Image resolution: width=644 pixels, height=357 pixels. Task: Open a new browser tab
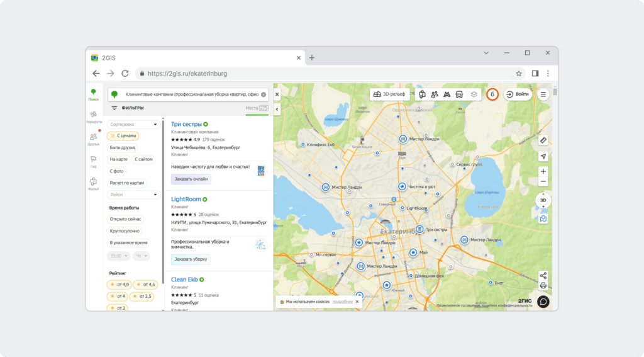tap(312, 58)
